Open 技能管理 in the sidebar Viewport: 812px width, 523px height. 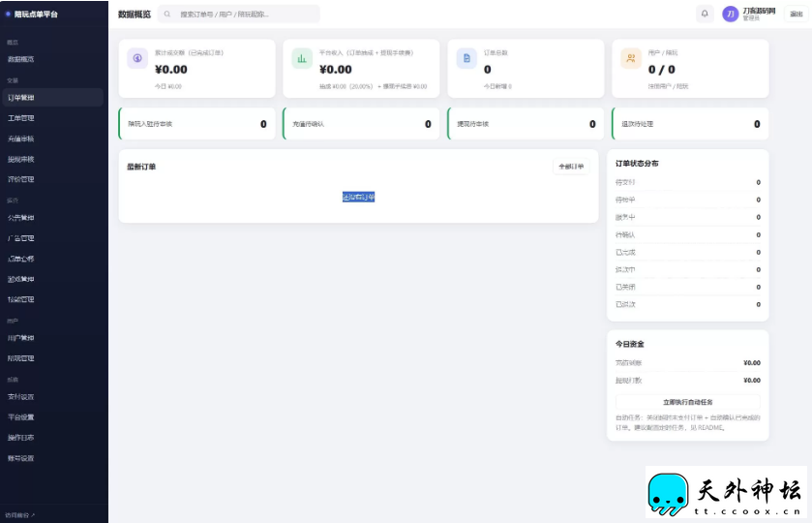[x=52, y=299]
